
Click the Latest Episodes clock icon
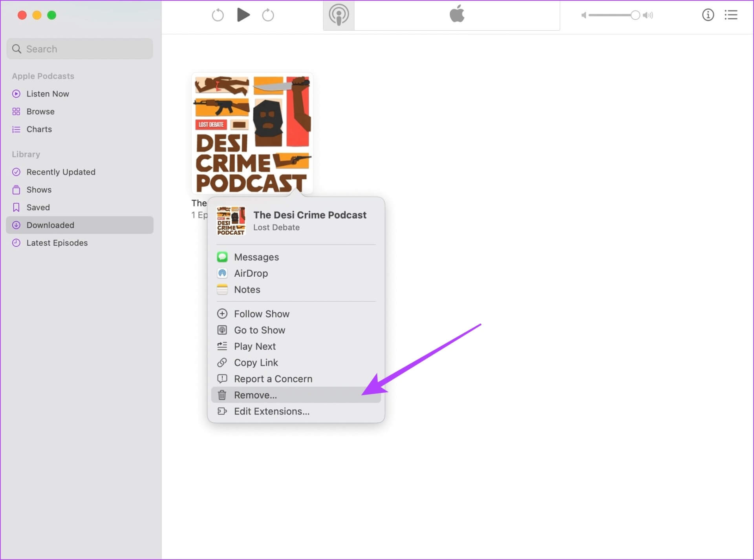pos(16,243)
